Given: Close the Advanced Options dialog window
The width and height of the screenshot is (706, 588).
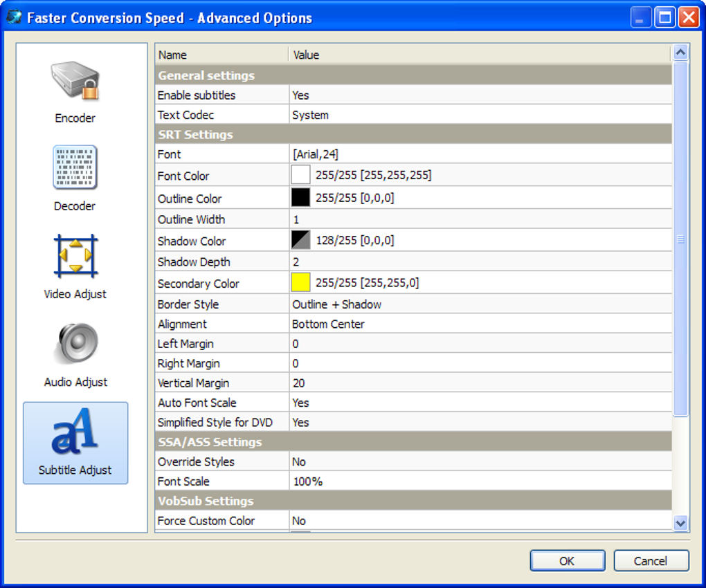Looking at the screenshot, I should pyautogui.click(x=689, y=18).
